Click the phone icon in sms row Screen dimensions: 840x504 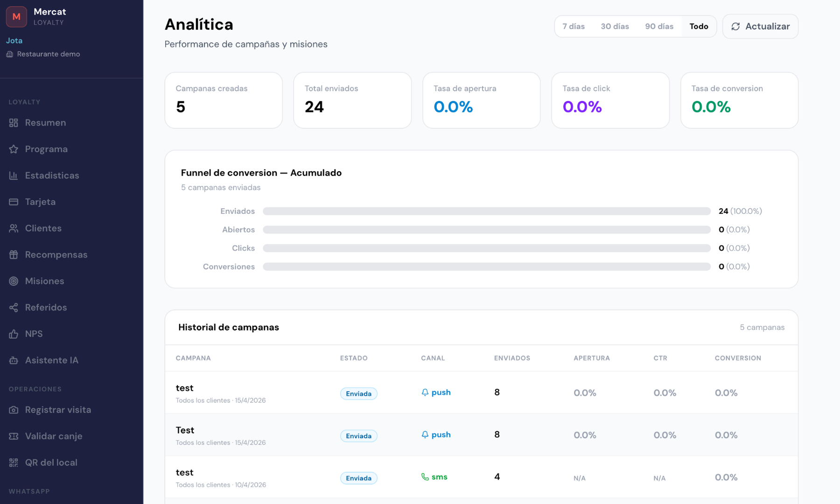click(x=425, y=477)
